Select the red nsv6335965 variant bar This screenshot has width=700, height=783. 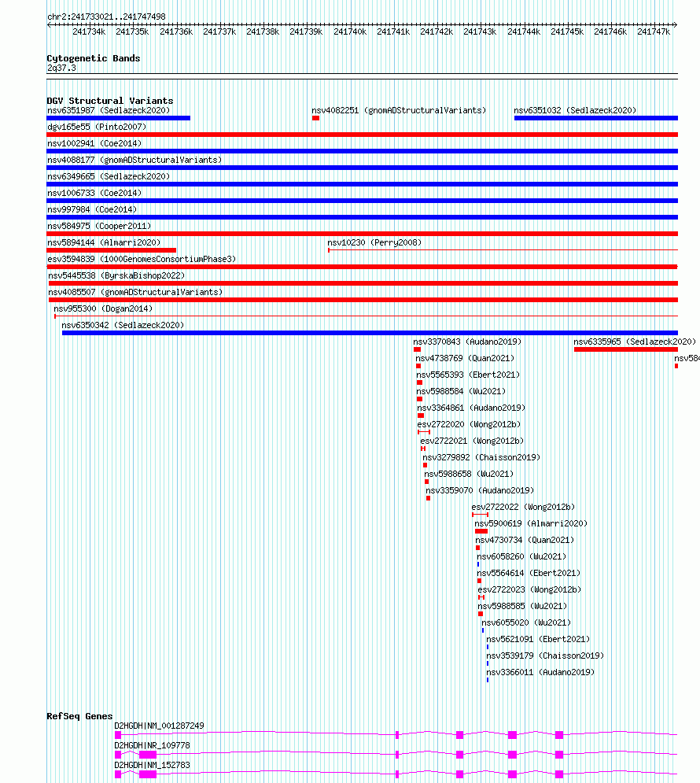click(625, 349)
